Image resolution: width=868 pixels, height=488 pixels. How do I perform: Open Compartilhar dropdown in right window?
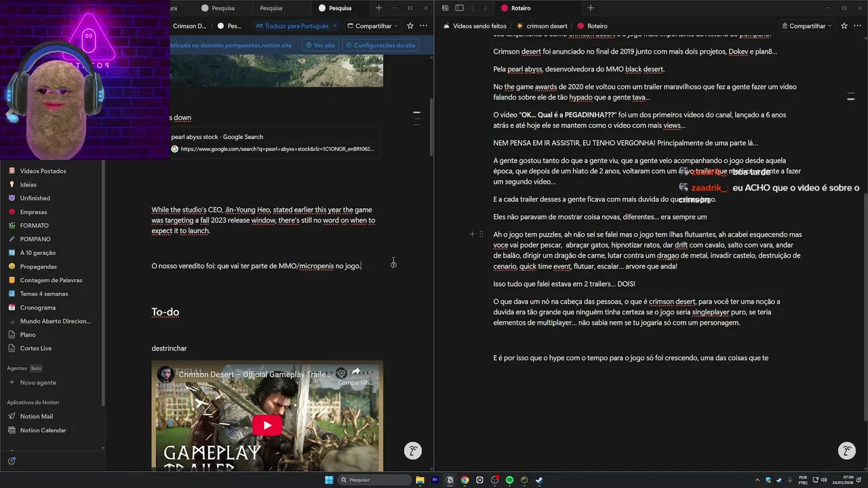[x=807, y=26]
